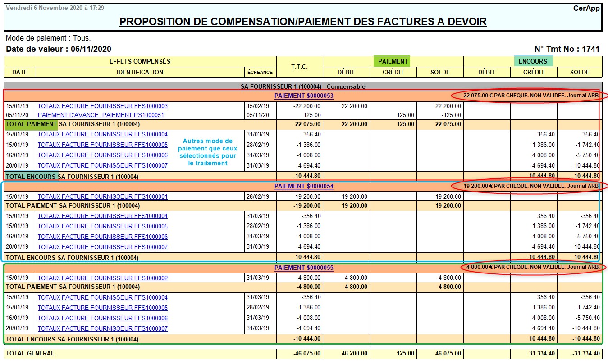
Task: Click the PAIEMENT D'AVANCE PS1000051 link
Action: [x=101, y=115]
